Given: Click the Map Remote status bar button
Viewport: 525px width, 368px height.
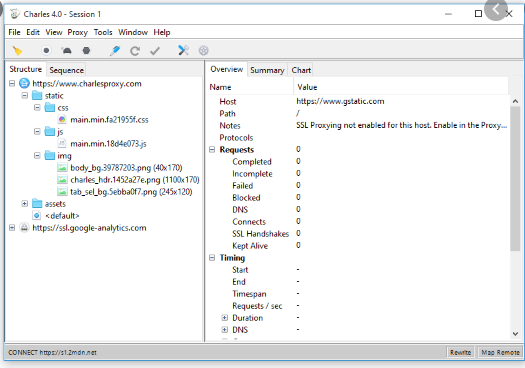Looking at the screenshot, I should tap(500, 352).
